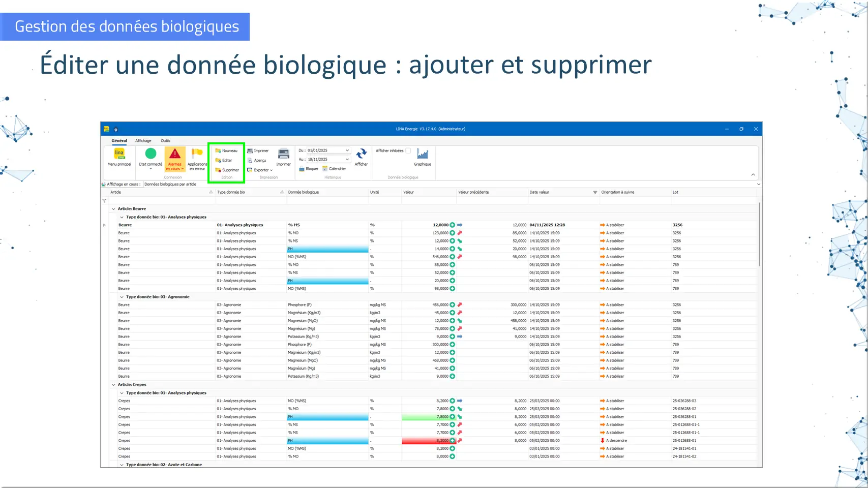Open the Menu principal lina icon

(x=119, y=154)
